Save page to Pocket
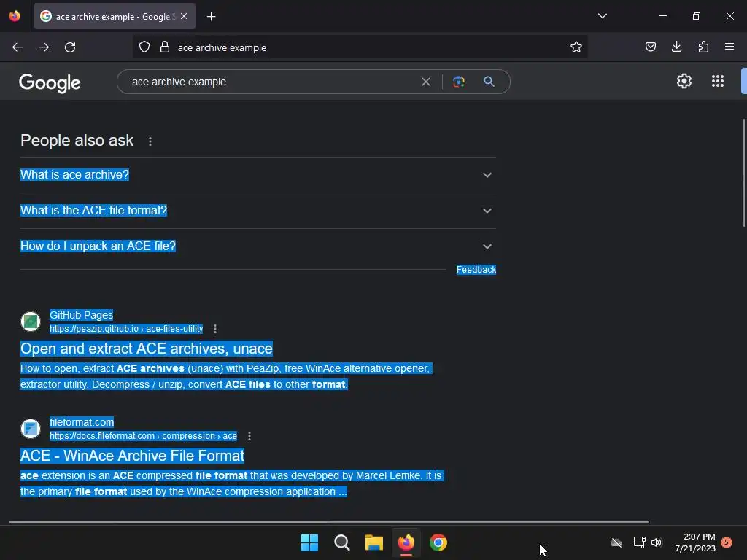 (650, 47)
